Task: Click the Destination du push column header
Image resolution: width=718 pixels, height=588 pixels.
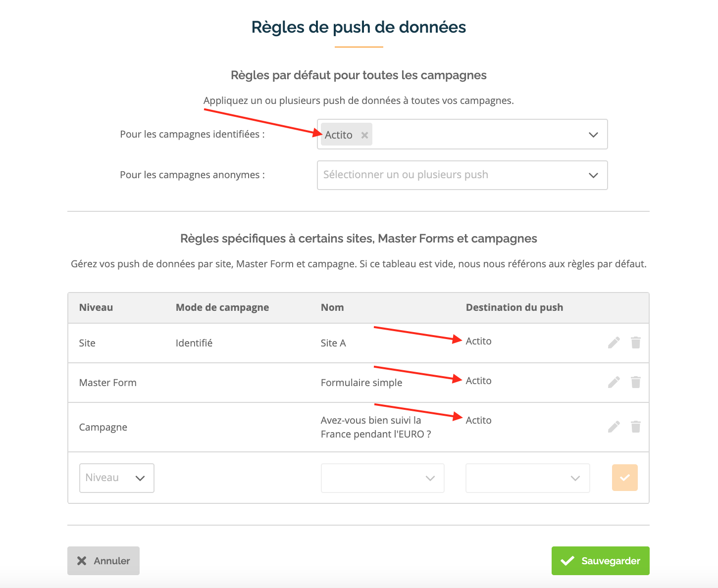Action: (x=514, y=307)
